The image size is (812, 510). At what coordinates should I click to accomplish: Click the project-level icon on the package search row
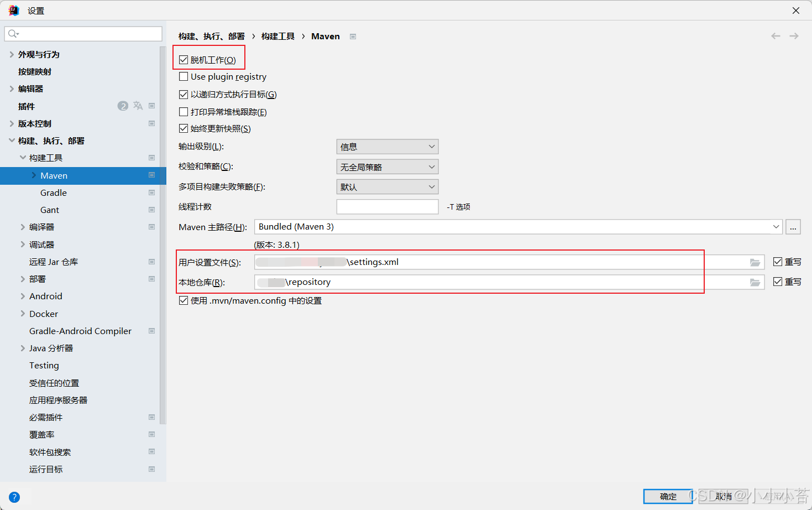tap(151, 452)
